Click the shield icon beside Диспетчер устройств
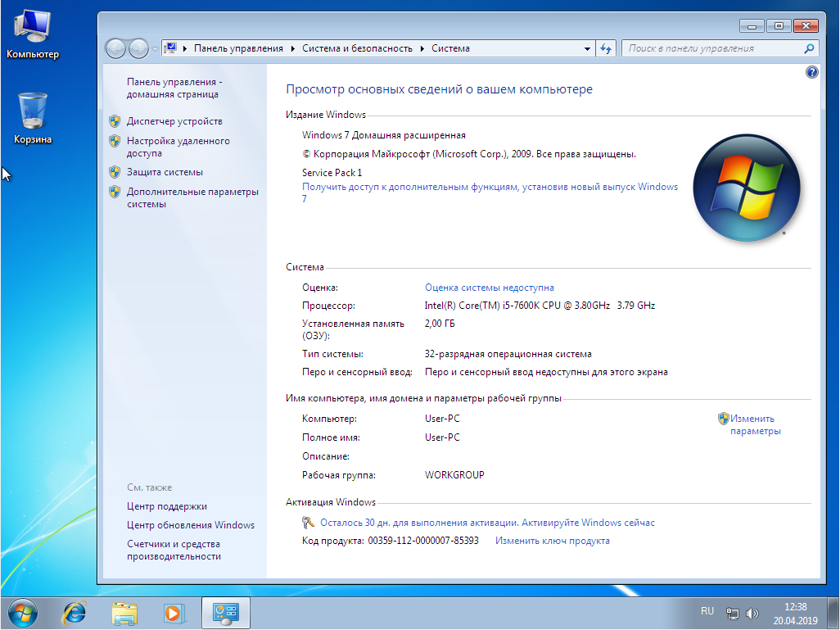840x630 pixels. pyautogui.click(x=115, y=121)
